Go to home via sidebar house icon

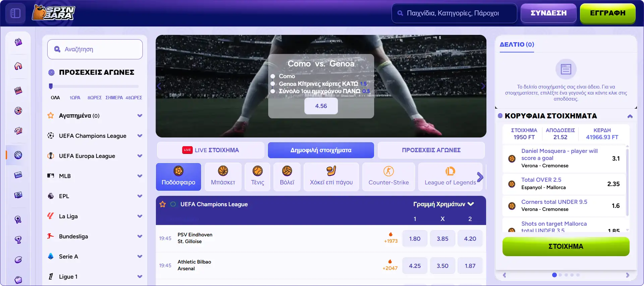pyautogui.click(x=18, y=66)
